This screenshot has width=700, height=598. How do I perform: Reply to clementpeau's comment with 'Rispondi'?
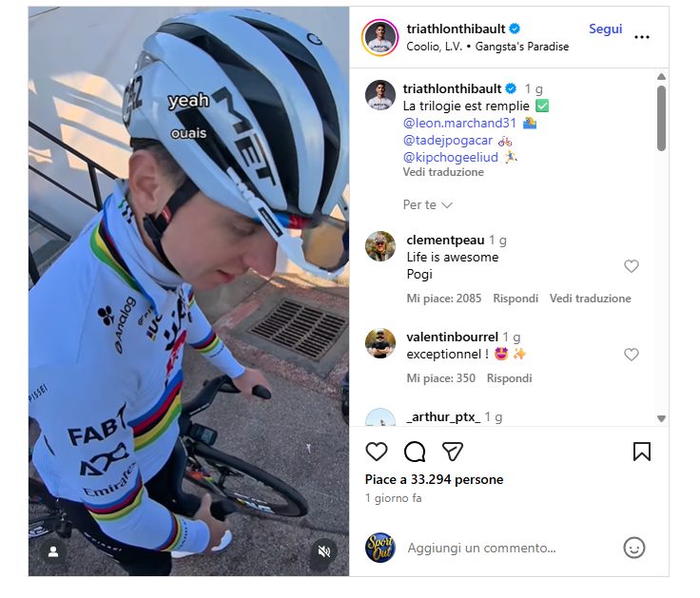pos(515,299)
